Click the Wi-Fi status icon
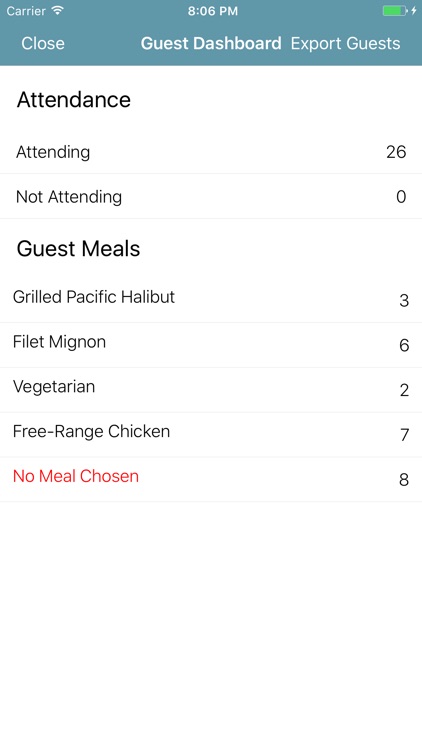The width and height of the screenshot is (422, 750). coord(58,11)
